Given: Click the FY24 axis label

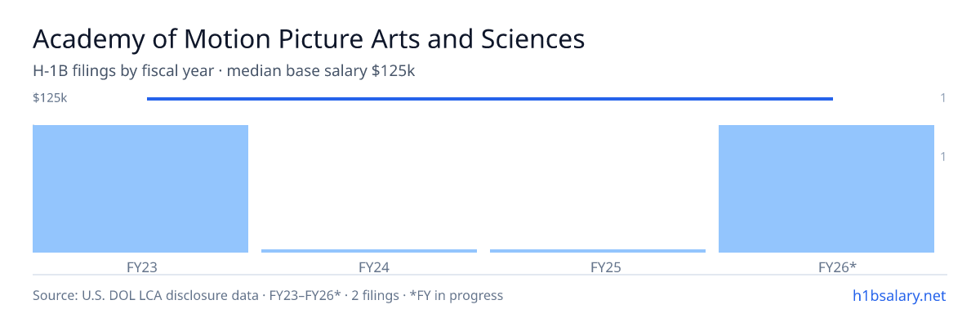Looking at the screenshot, I should click(x=369, y=267).
